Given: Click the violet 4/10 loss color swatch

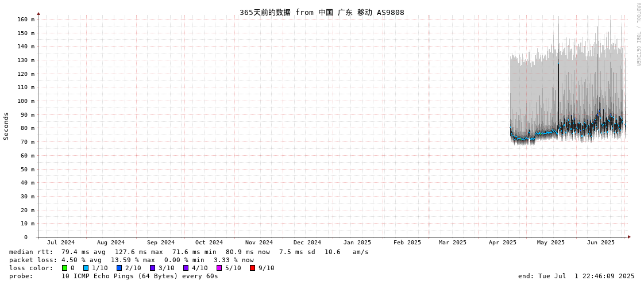Looking at the screenshot, I should pyautogui.click(x=186, y=268).
